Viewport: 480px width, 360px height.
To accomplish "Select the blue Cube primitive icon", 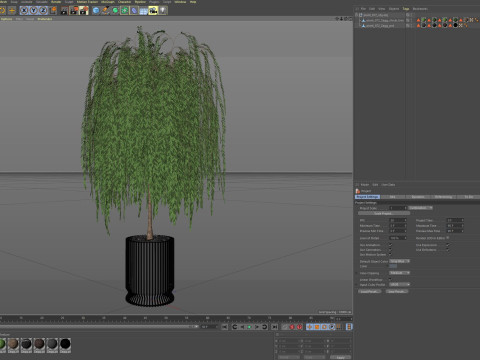I will pyautogui.click(x=96, y=10).
